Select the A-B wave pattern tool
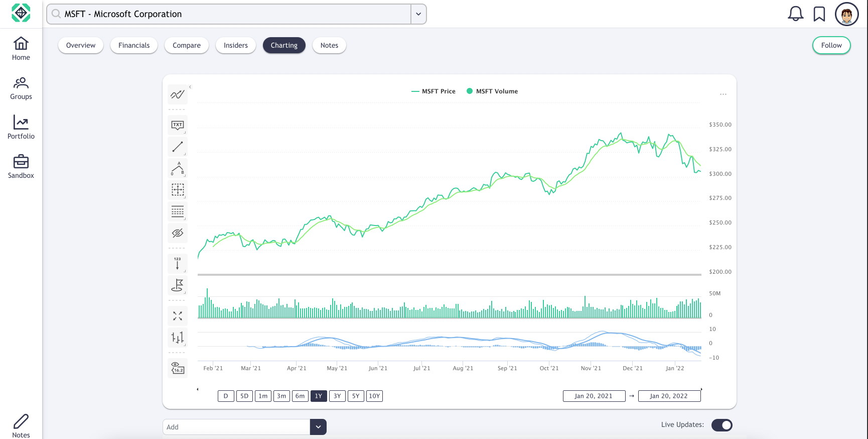Viewport: 868px width, 439px height. [x=177, y=168]
